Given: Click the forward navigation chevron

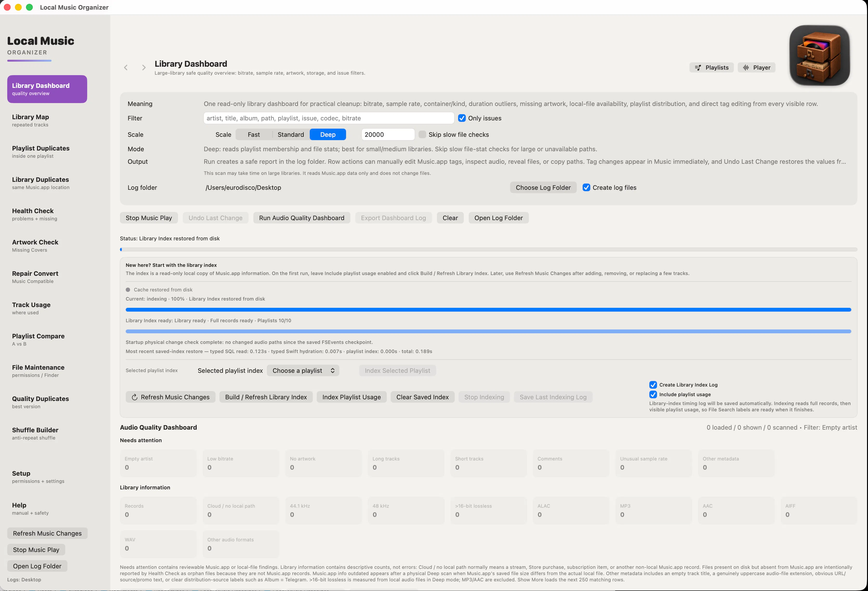Looking at the screenshot, I should (x=144, y=68).
